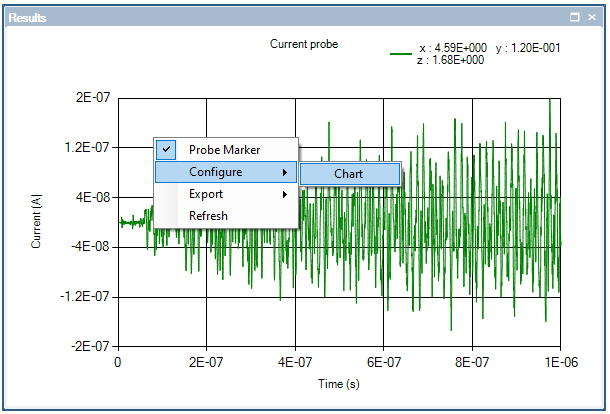Click Refresh in the context menu
Image resolution: width=610 pixels, height=414 pixels.
(x=226, y=216)
